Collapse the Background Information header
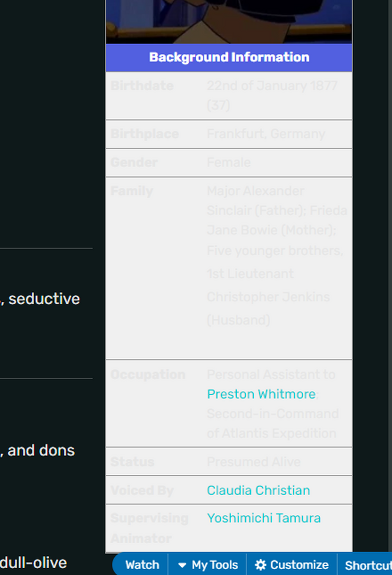The width and height of the screenshot is (392, 575). click(229, 57)
